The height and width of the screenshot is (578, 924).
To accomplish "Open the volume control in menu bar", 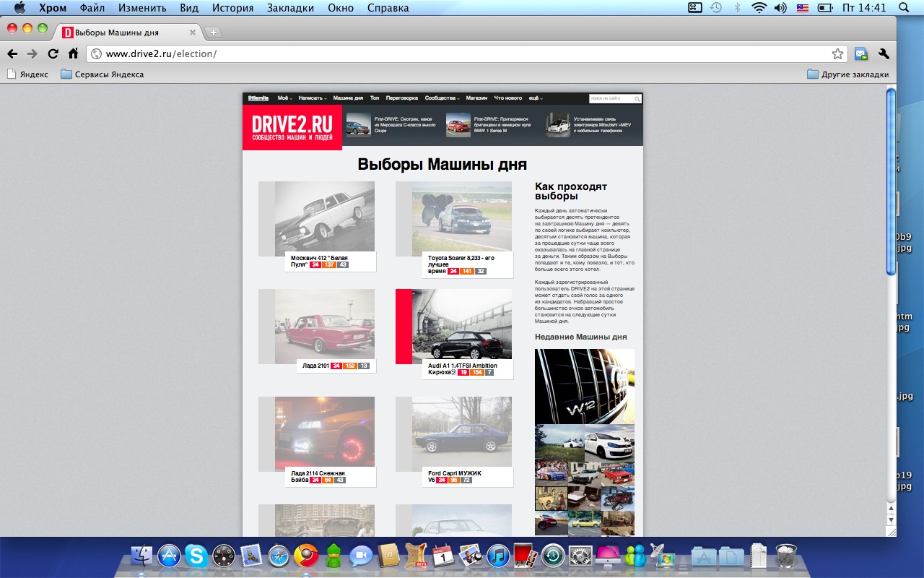I will 780,8.
